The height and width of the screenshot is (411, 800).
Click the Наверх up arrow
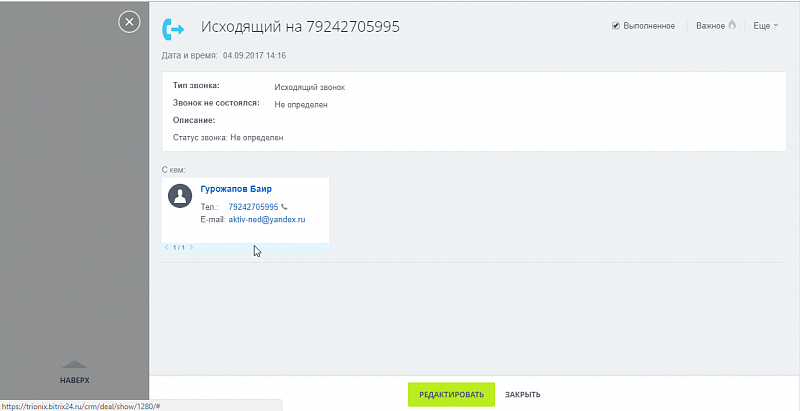74,364
